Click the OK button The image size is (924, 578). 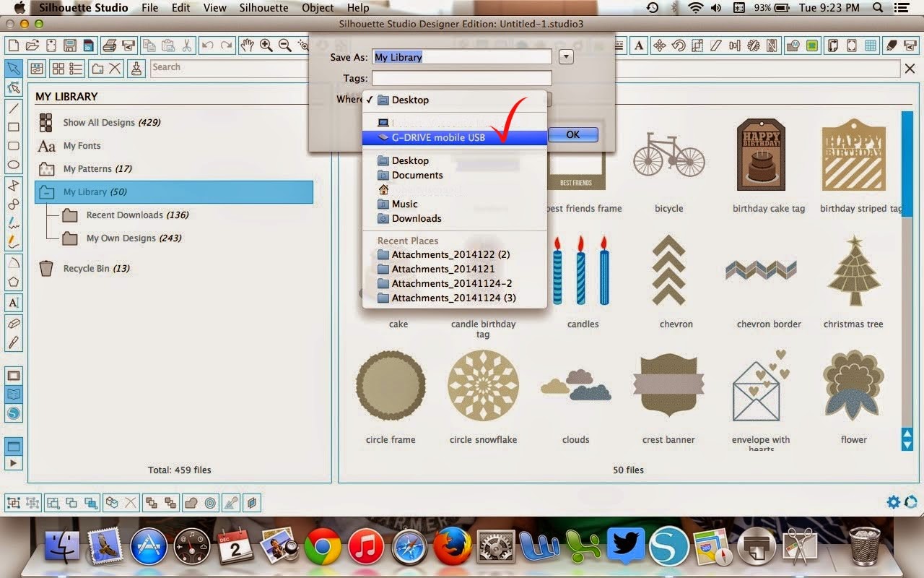[572, 134]
